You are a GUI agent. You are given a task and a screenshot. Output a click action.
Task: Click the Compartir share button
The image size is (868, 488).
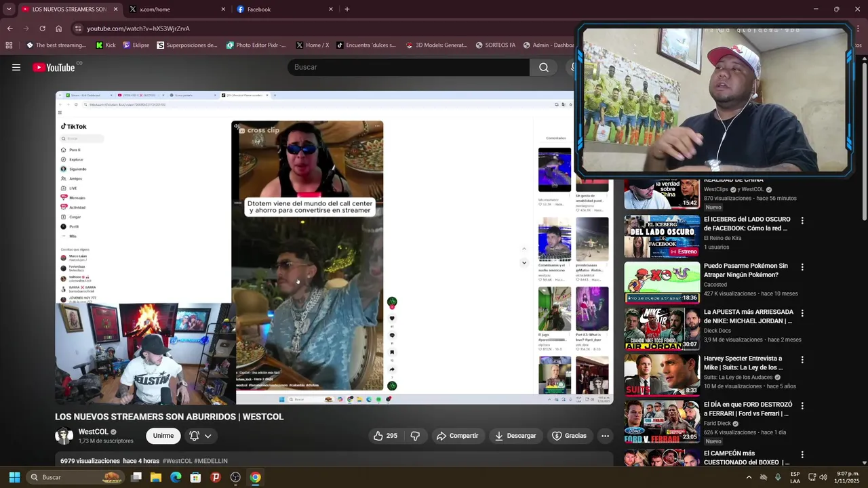(x=458, y=436)
